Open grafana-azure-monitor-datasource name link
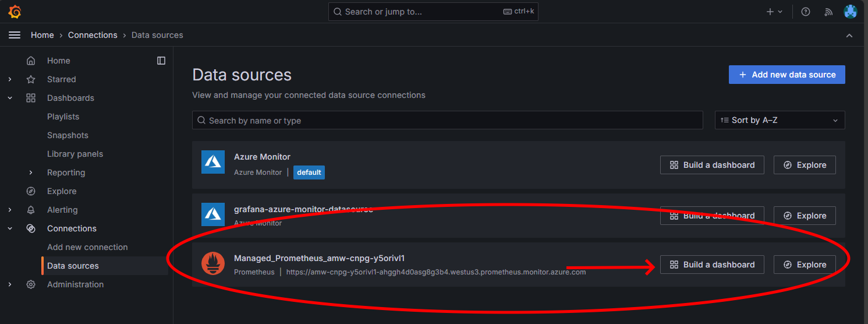 303,209
